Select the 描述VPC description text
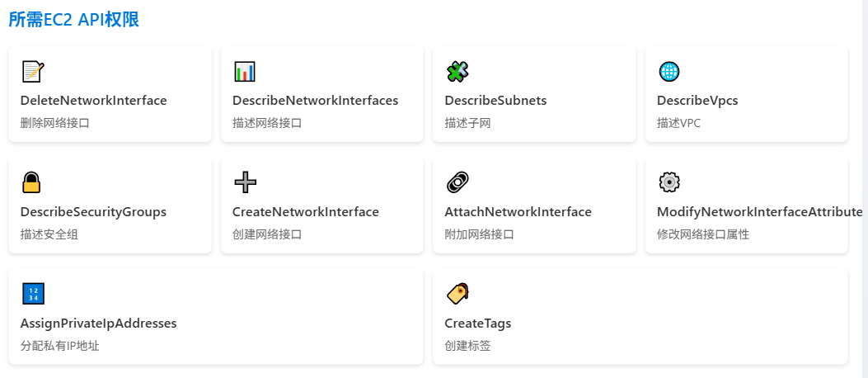This screenshot has width=868, height=378. (x=678, y=123)
